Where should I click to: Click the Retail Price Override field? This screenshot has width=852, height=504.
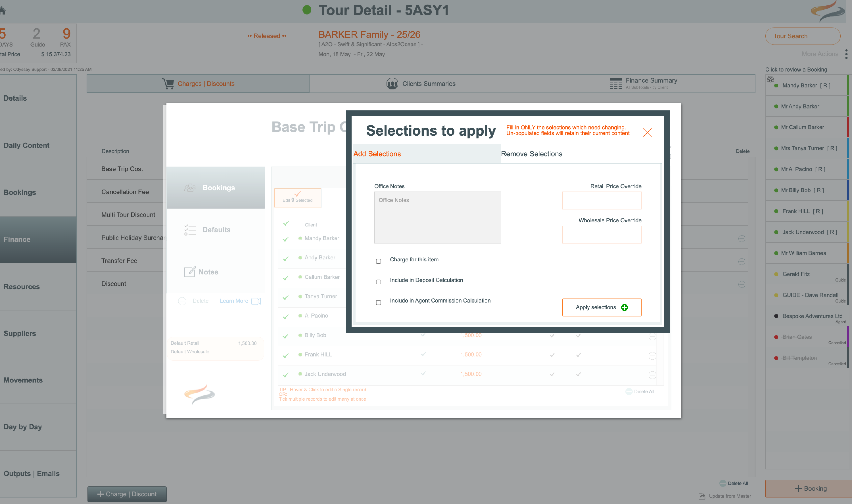[602, 200]
